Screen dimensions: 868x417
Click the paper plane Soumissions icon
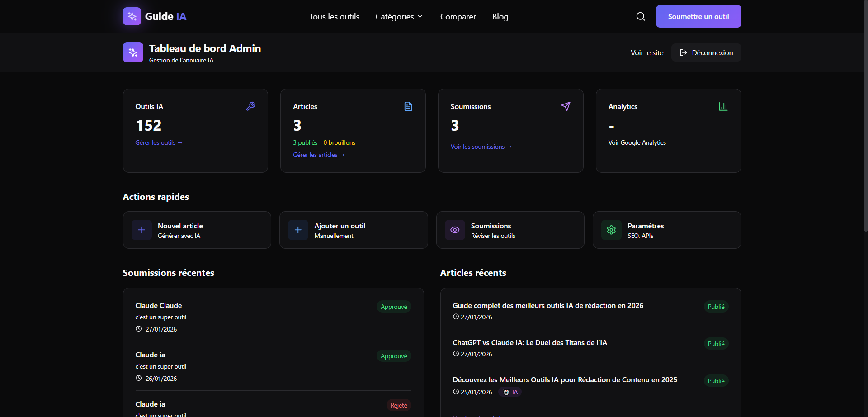(x=566, y=106)
